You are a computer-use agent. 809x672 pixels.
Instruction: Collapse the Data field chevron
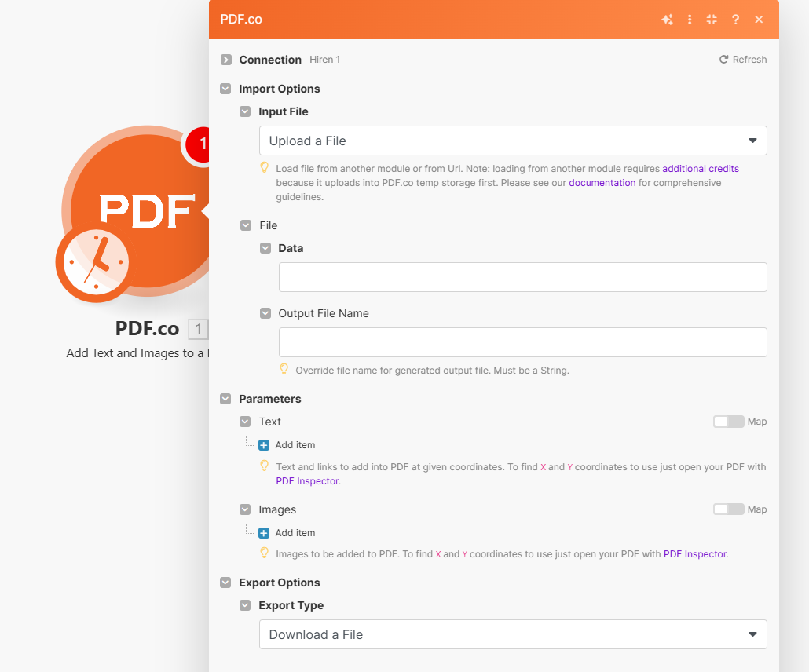(265, 248)
